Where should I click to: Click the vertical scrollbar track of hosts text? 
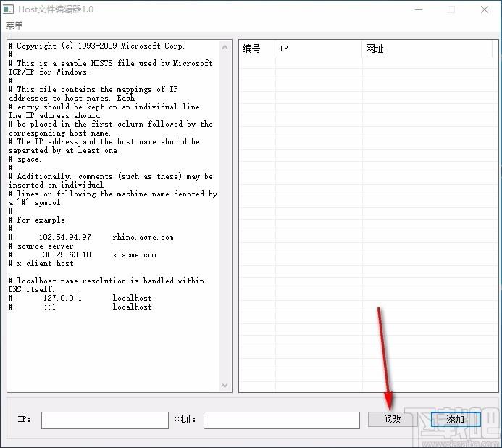tap(225, 217)
